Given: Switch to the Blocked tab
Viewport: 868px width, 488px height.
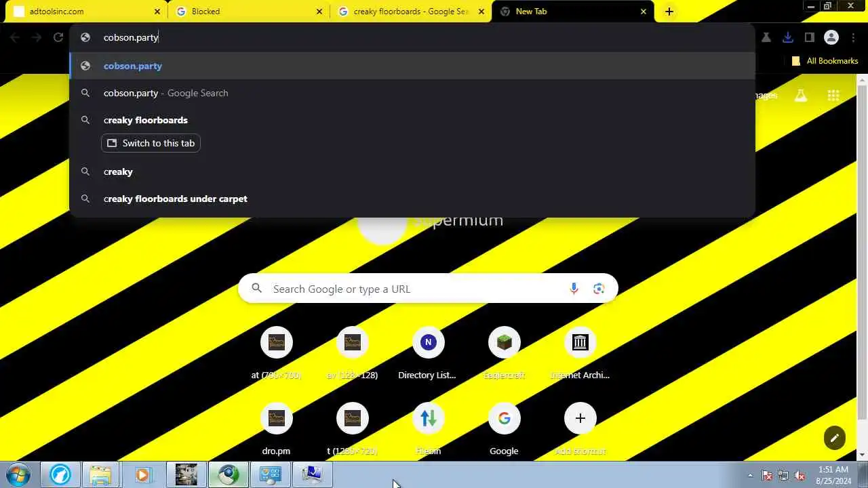Looking at the screenshot, I should [x=248, y=12].
